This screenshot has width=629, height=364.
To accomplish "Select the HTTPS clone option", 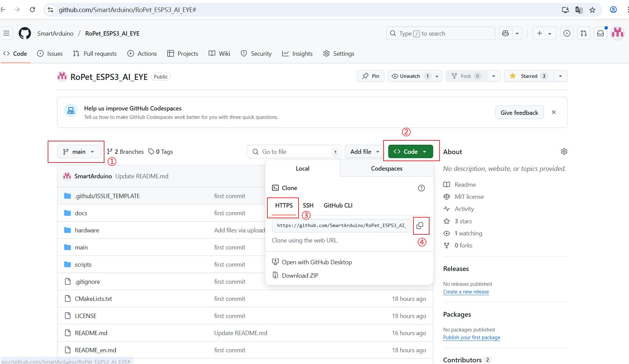I will [284, 206].
